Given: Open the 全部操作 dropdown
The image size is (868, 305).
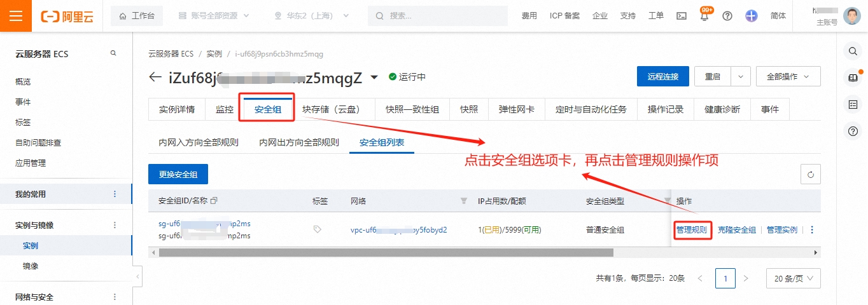Looking at the screenshot, I should tap(788, 76).
